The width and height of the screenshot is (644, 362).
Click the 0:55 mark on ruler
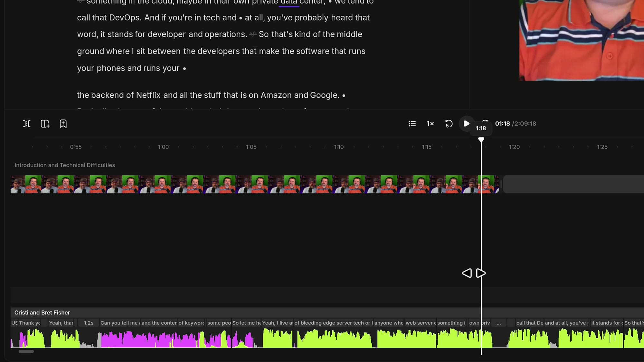point(76,147)
